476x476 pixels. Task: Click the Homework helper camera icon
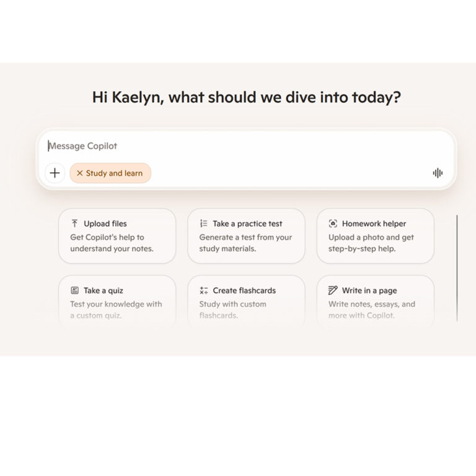point(333,224)
